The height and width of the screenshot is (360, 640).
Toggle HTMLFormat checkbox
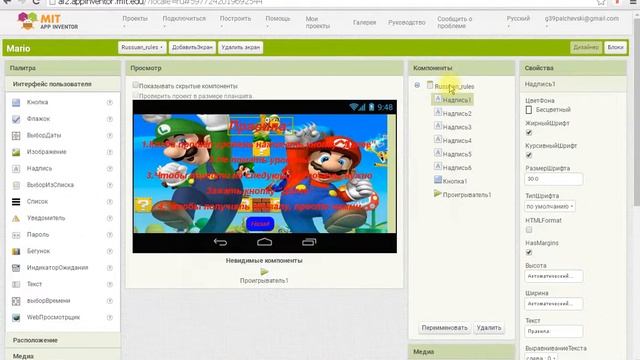[529, 230]
